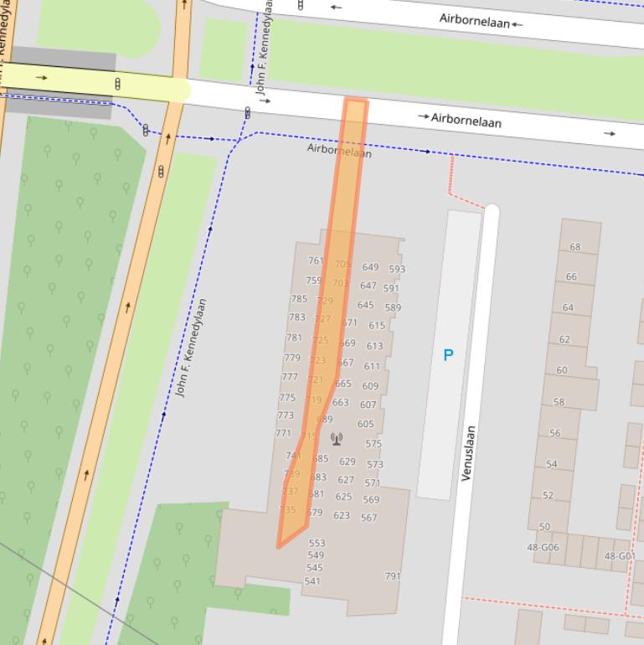Select house number 593
The width and height of the screenshot is (644, 645).
[397, 270]
